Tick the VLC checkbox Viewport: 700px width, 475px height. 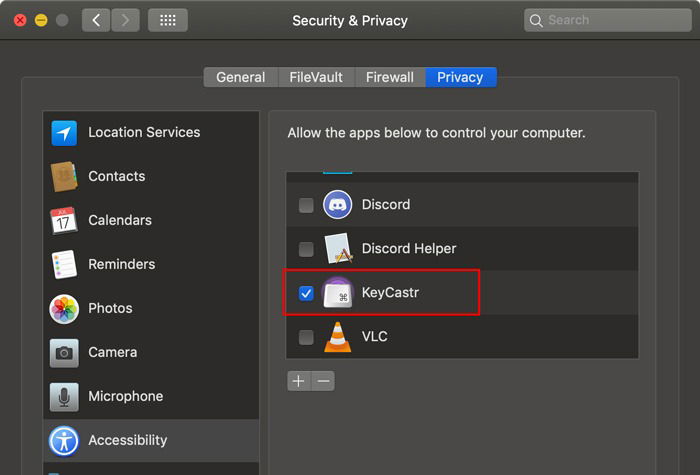[x=306, y=337]
